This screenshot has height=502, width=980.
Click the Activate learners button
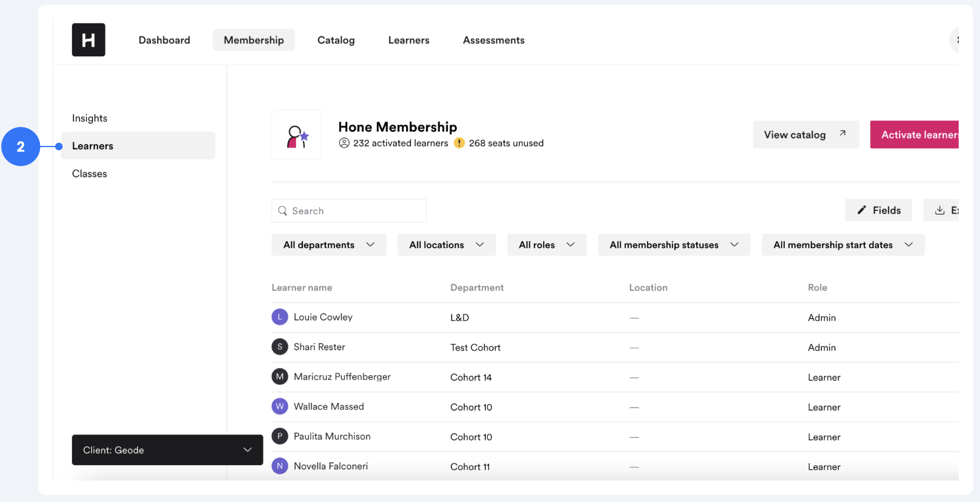(x=915, y=134)
